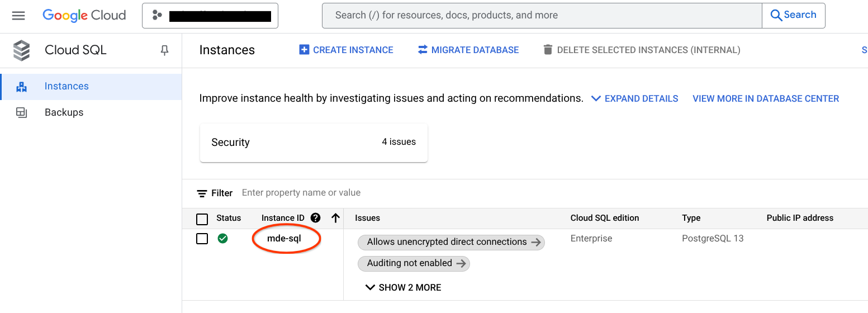Click the PostgreSQL 13 type cell
This screenshot has height=313, width=868.
coord(713,239)
